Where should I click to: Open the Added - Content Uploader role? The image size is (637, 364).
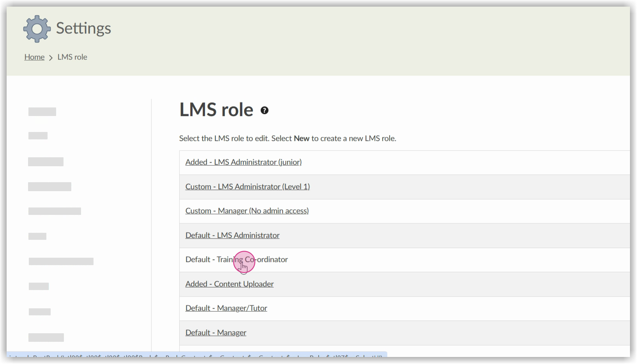click(229, 284)
